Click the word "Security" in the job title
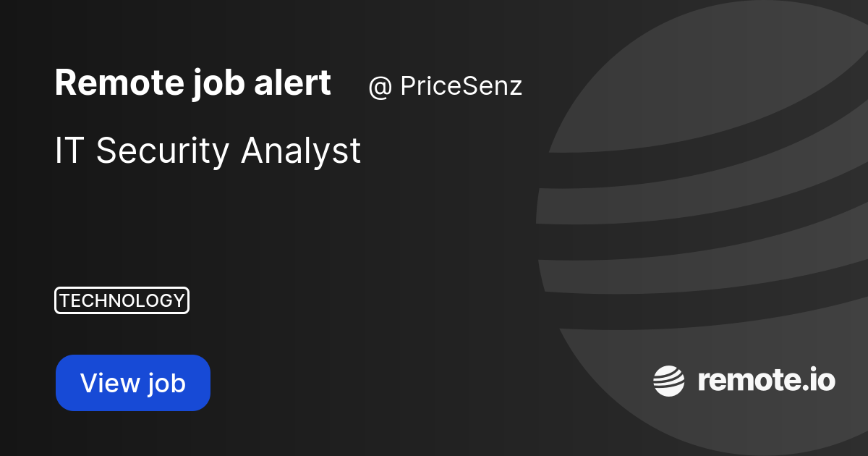Image resolution: width=868 pixels, height=456 pixels. (x=163, y=151)
